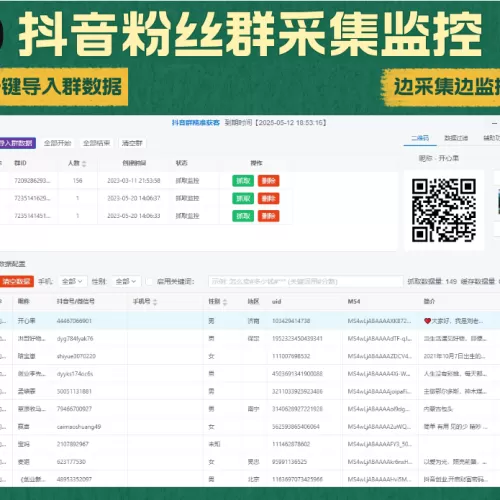This screenshot has width=500, height=500.
Task: Click uid 95991136525
Action: [x=289, y=462]
